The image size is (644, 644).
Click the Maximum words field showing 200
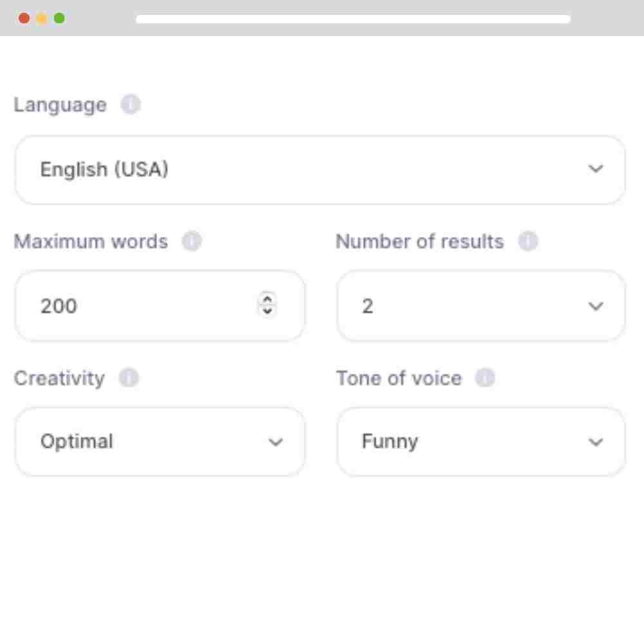(x=129, y=306)
